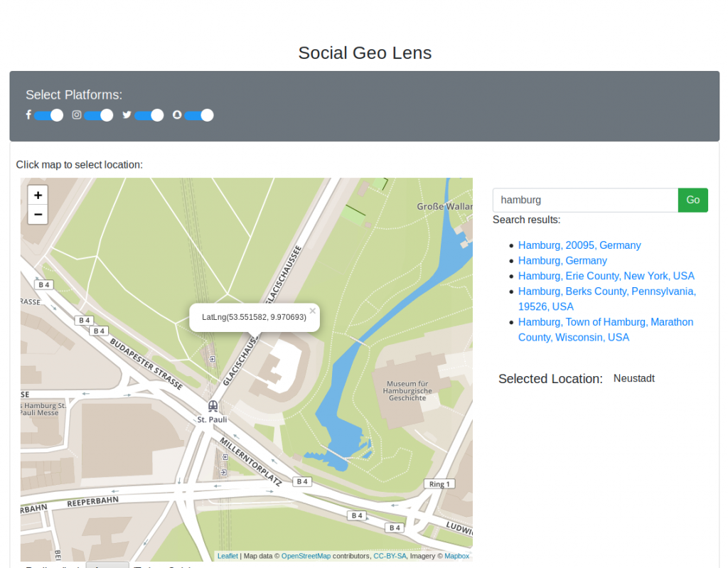Screen dimensions: 728x568
Task: Click the Instagram icon
Action: [77, 114]
